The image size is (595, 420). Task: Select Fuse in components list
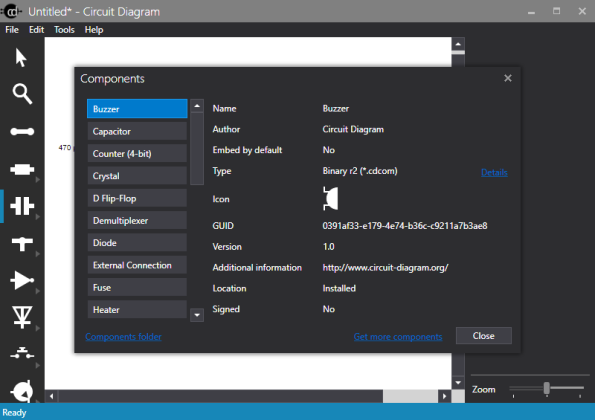137,288
